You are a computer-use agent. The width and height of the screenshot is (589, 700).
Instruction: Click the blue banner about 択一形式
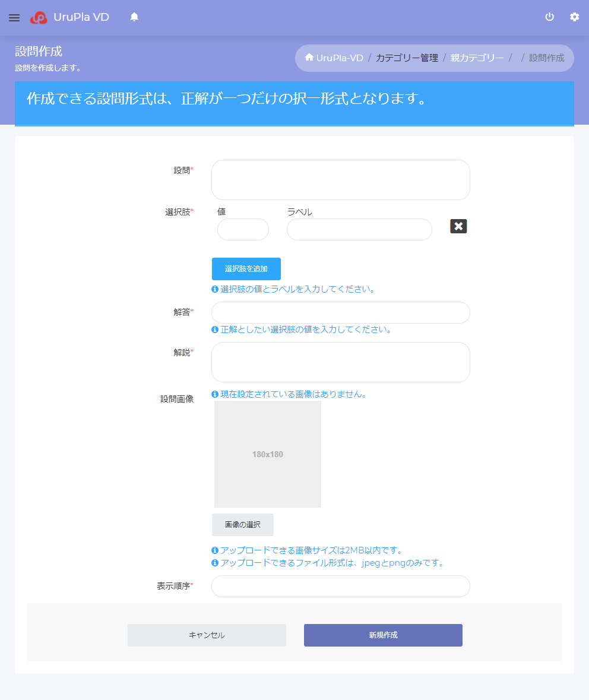click(x=294, y=103)
